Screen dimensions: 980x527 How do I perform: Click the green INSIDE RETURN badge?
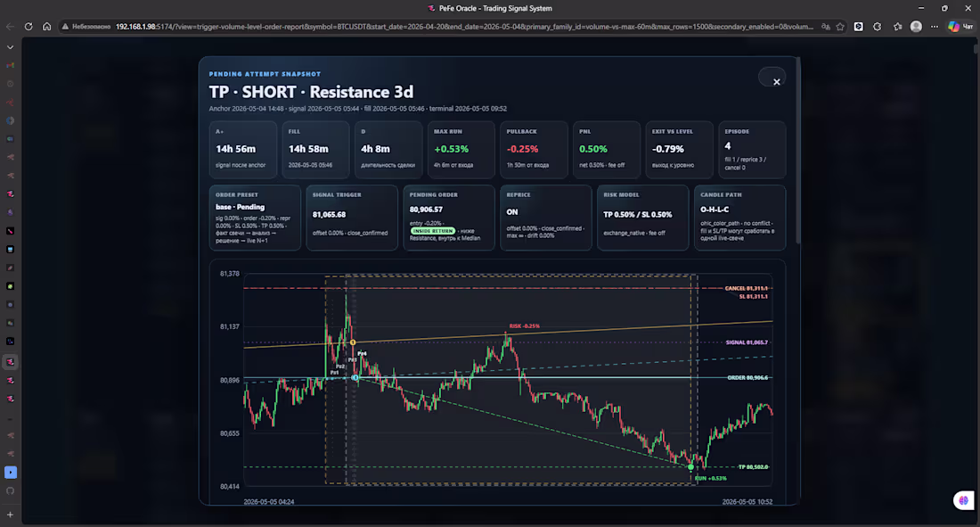tap(432, 231)
